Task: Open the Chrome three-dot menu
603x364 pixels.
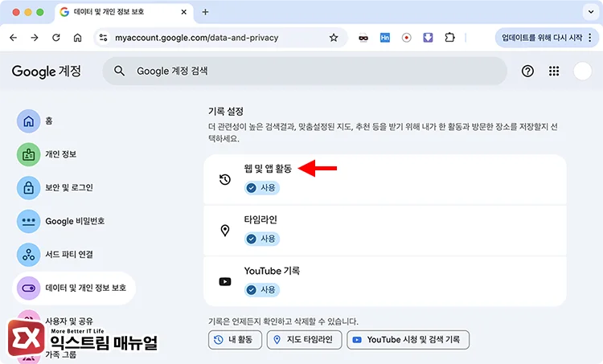Action: pos(590,38)
